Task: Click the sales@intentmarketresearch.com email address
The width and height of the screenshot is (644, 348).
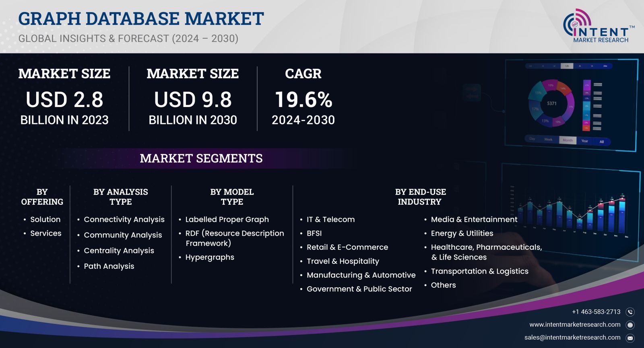Action: (x=572, y=338)
